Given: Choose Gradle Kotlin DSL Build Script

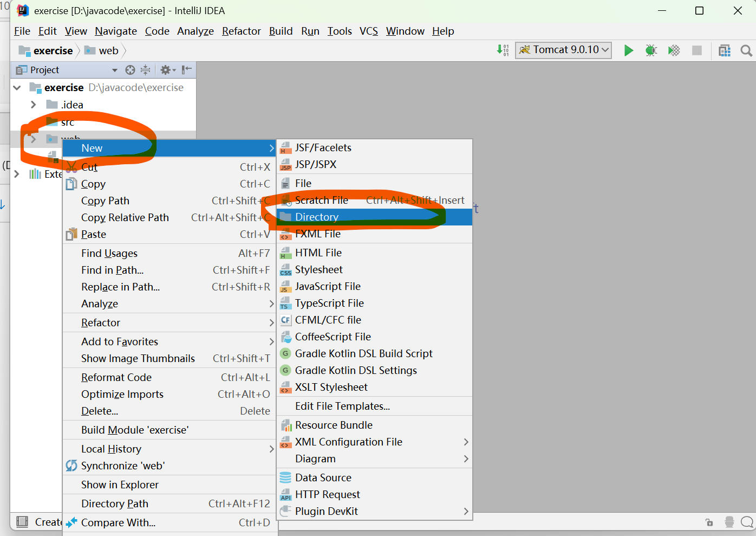Looking at the screenshot, I should click(374, 353).
